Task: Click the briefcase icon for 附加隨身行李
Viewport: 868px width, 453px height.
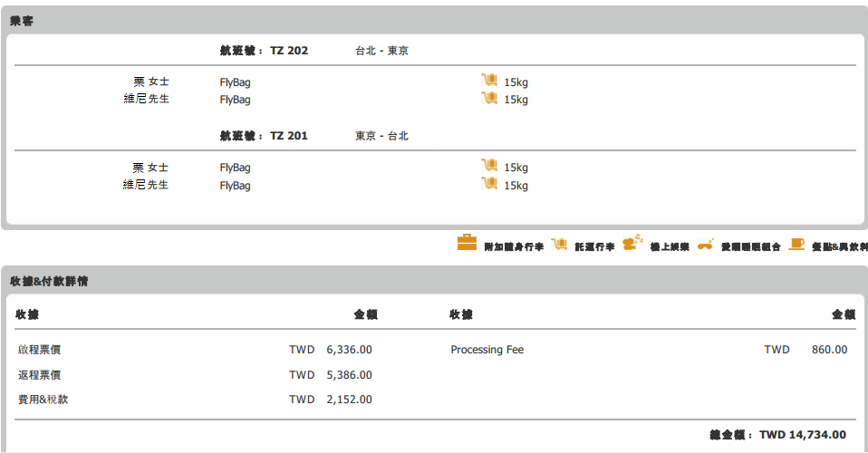Action: pyautogui.click(x=467, y=243)
